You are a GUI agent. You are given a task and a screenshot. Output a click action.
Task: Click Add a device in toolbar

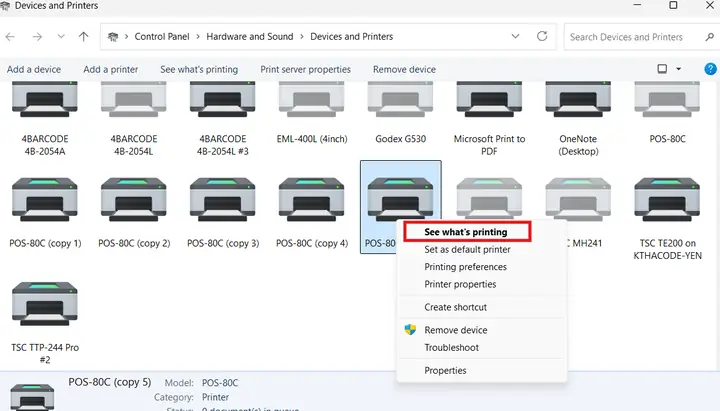[x=34, y=69]
